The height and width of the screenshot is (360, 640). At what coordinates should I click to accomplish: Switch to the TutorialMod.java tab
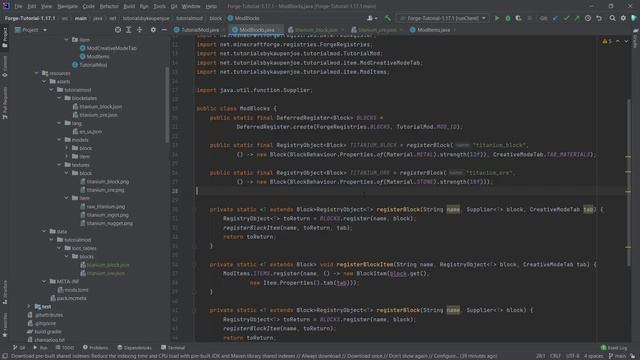click(x=197, y=30)
